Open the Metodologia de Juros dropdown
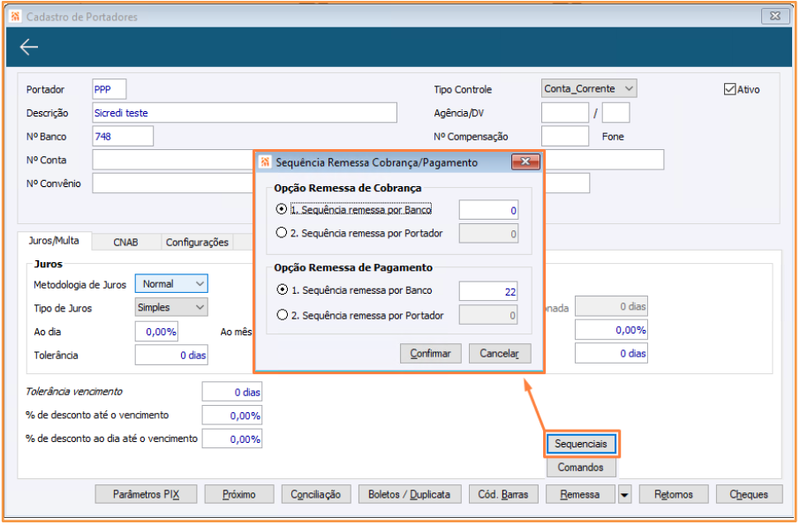Screen dimensions: 800x525 [x=171, y=284]
